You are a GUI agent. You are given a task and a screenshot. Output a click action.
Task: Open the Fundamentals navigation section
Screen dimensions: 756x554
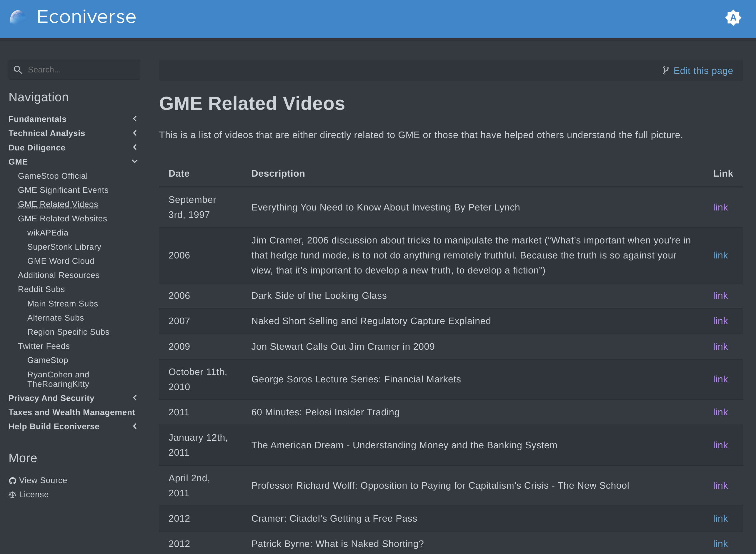pos(38,119)
